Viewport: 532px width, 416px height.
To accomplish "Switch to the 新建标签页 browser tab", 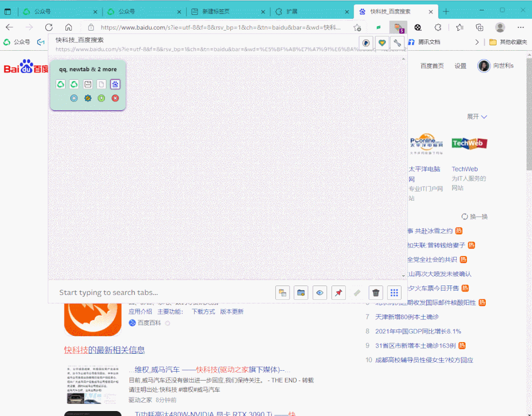I will pos(216,11).
